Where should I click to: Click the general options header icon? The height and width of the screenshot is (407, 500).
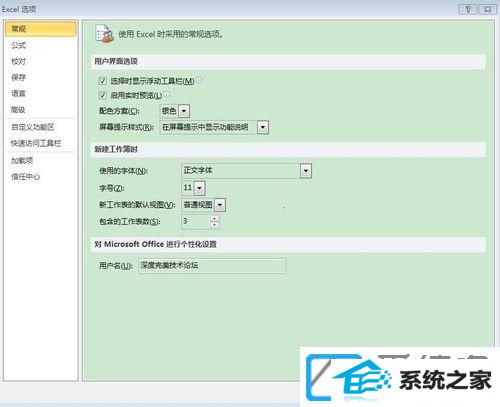104,34
